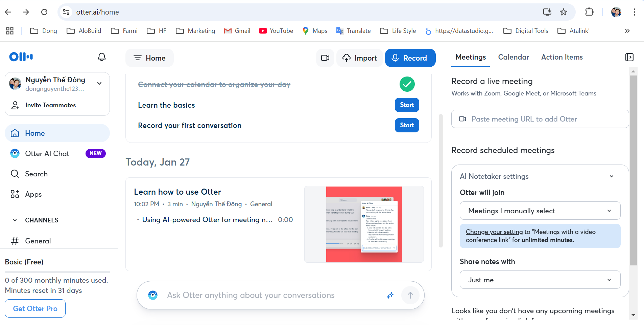Open the Chrome three-dot menu

[x=634, y=12]
